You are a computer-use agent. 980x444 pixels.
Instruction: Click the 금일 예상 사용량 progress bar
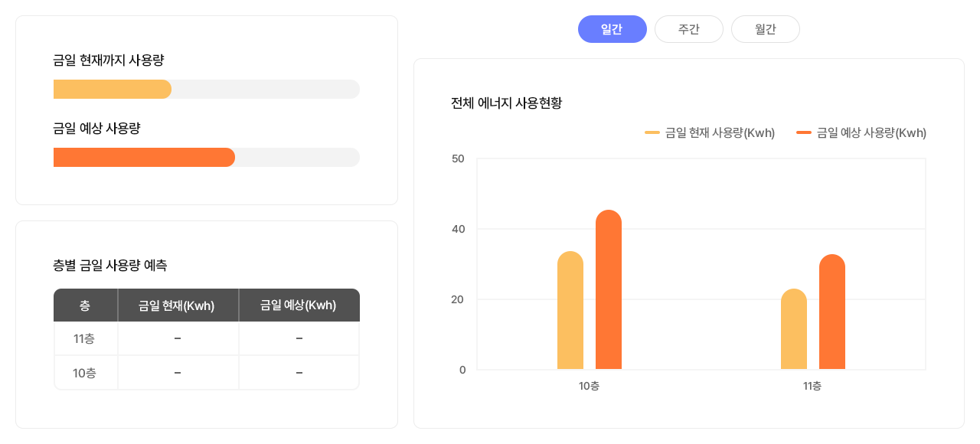(x=206, y=157)
